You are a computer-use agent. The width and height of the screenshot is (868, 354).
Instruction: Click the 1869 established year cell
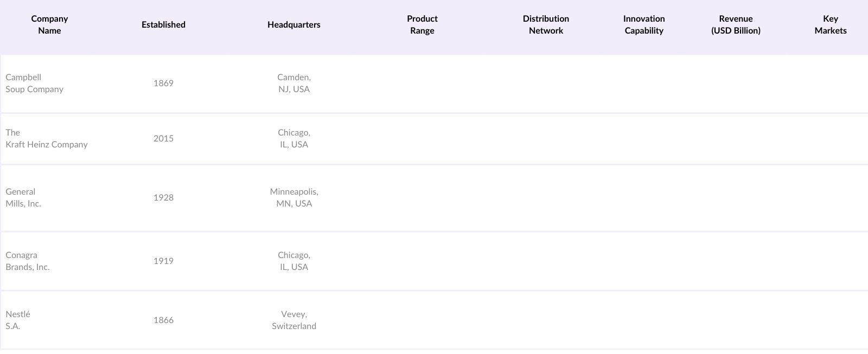pyautogui.click(x=163, y=83)
